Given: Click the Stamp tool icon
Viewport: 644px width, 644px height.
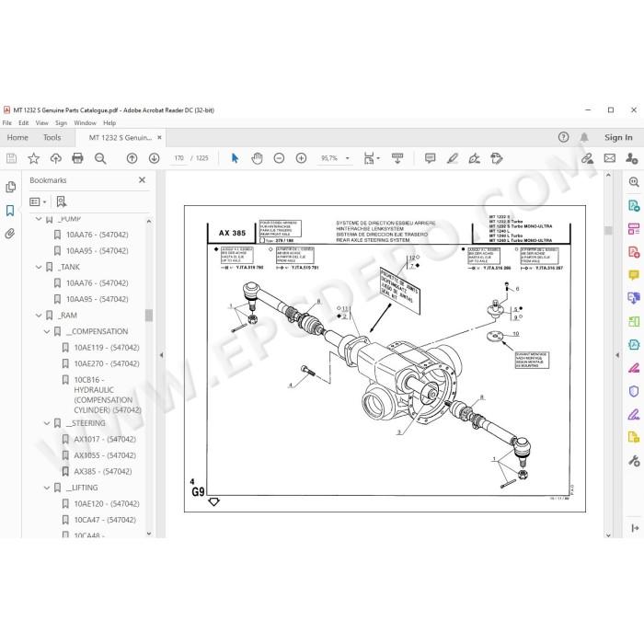Looking at the screenshot, I should pos(497,158).
